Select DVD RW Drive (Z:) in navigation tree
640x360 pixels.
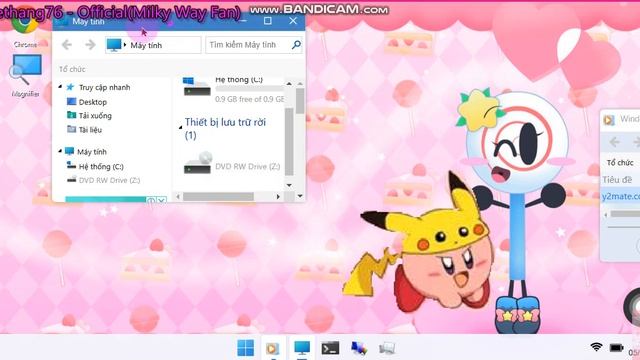(x=109, y=180)
